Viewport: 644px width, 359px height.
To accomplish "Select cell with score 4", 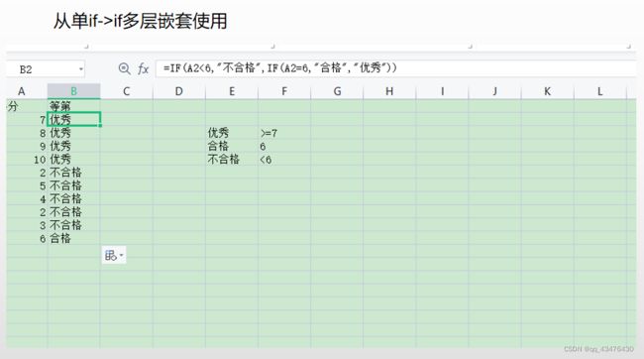I will tap(27, 198).
